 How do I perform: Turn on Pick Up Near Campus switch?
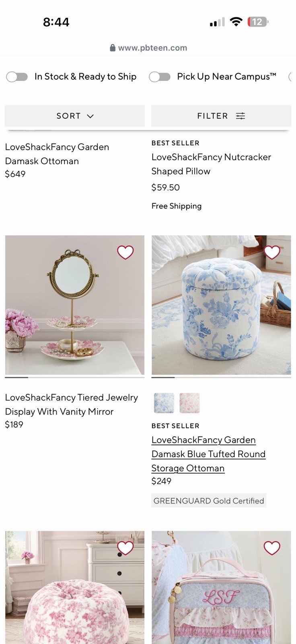point(160,76)
